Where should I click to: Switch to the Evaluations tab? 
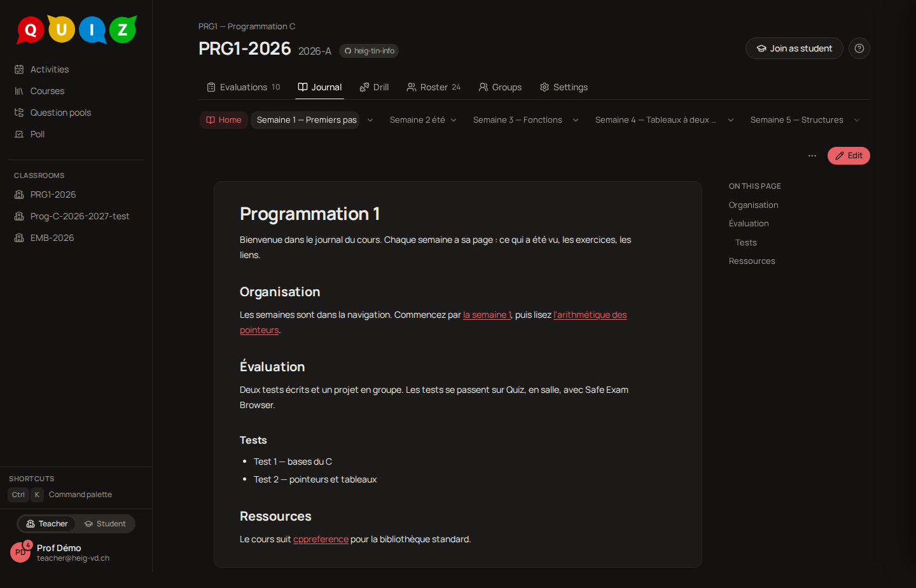tap(244, 87)
